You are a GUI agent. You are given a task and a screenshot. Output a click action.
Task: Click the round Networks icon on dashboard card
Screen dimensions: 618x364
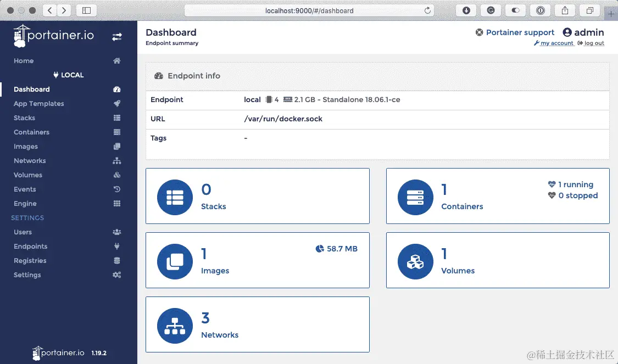pyautogui.click(x=175, y=326)
